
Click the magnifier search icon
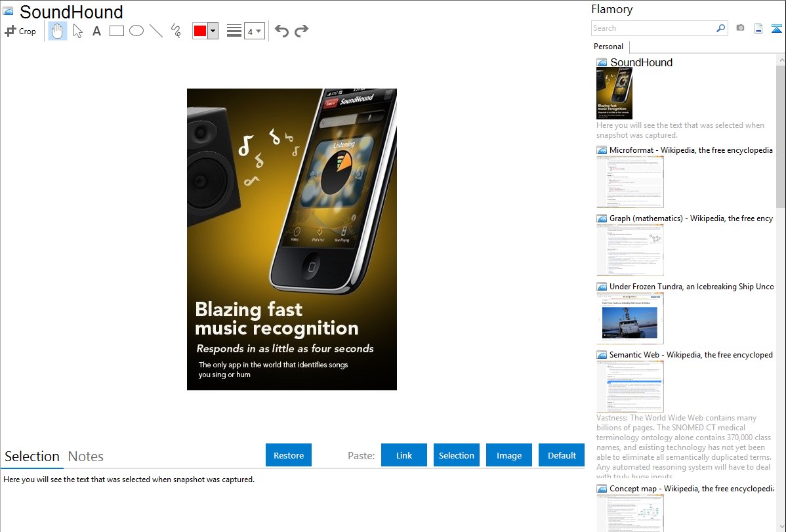pos(720,28)
